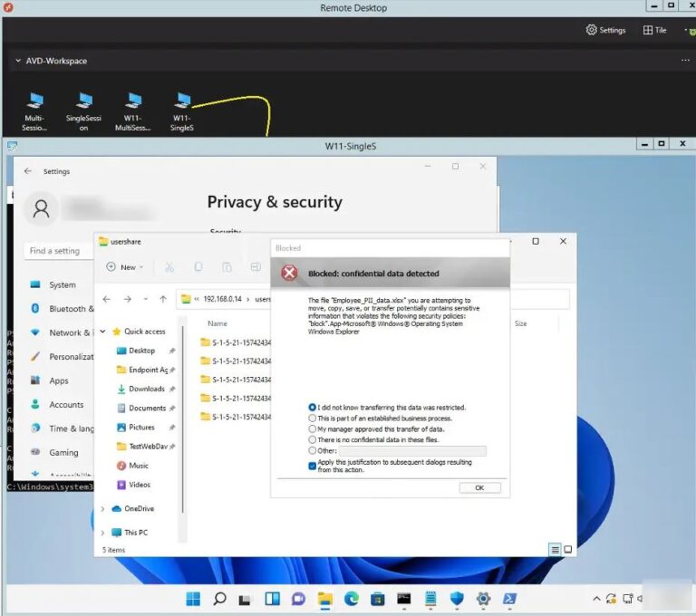
Task: Navigate back in File Explorer
Action: tap(107, 299)
